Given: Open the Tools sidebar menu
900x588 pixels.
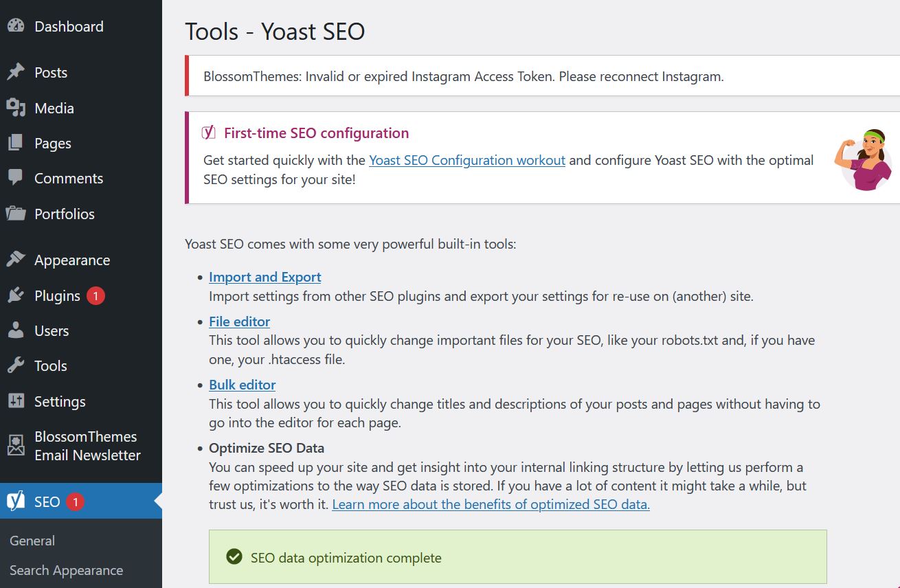Looking at the screenshot, I should (x=51, y=365).
